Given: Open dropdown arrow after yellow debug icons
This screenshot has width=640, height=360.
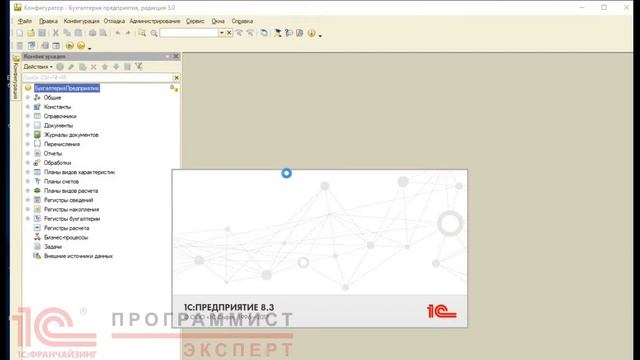Looking at the screenshot, I should pyautogui.click(x=89, y=49).
